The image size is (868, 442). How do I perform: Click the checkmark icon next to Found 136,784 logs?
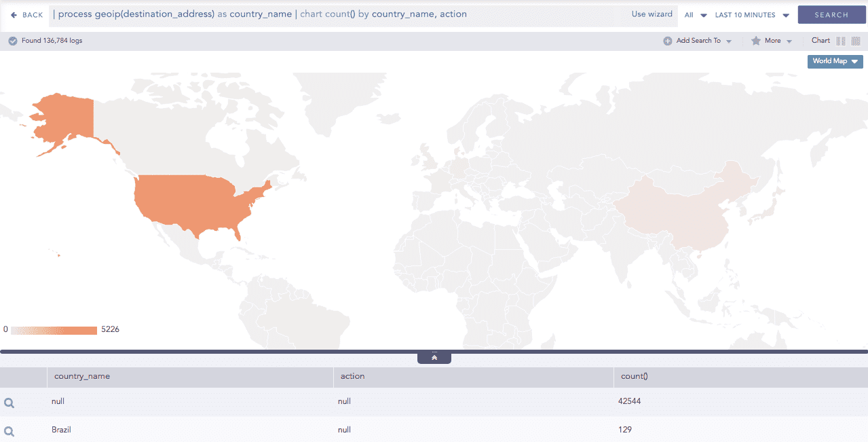[x=12, y=40]
